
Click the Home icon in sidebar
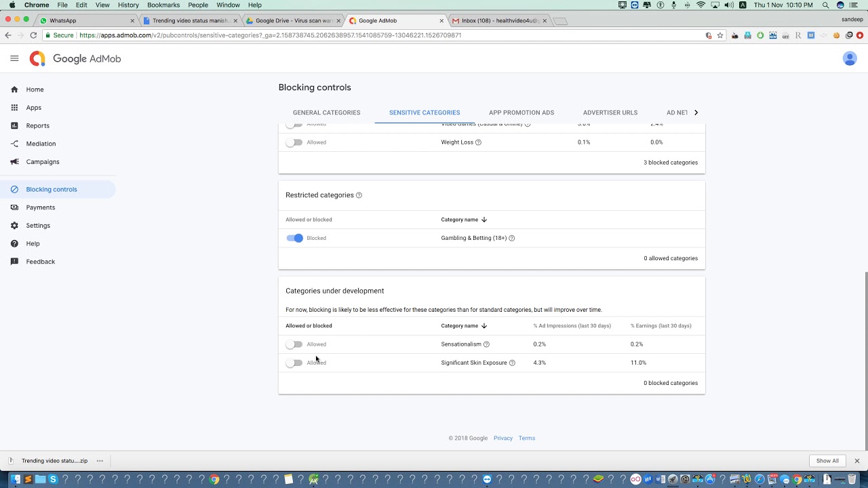click(x=14, y=89)
